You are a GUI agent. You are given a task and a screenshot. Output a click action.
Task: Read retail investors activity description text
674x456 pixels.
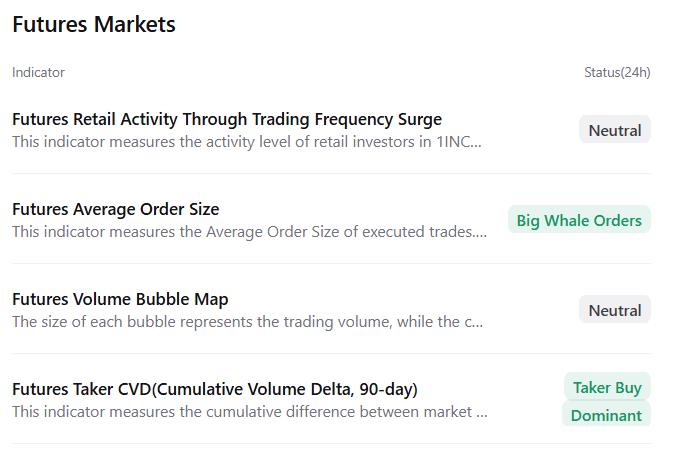(247, 142)
